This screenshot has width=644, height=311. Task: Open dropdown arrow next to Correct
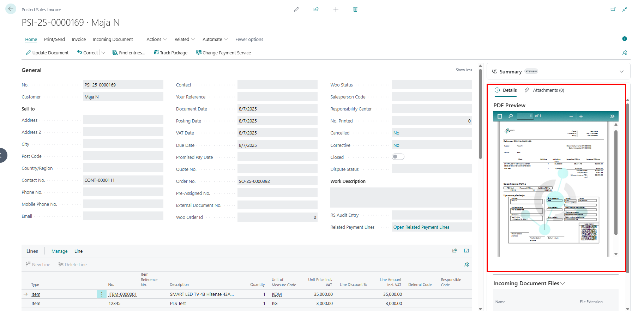103,53
